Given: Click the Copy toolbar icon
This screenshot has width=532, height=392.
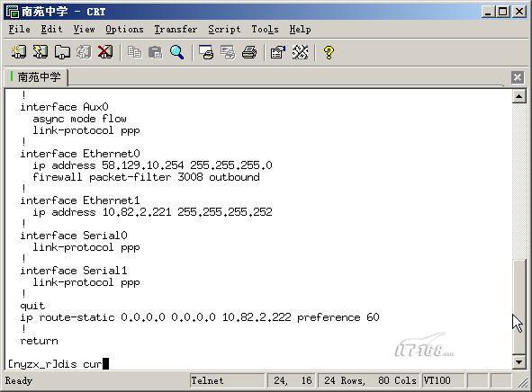Looking at the screenshot, I should [134, 52].
